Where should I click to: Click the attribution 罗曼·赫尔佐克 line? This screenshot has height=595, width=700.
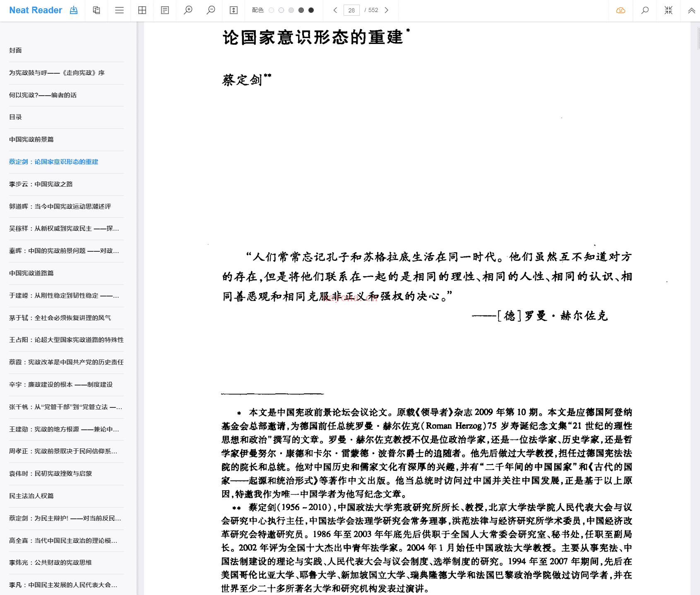click(x=540, y=316)
